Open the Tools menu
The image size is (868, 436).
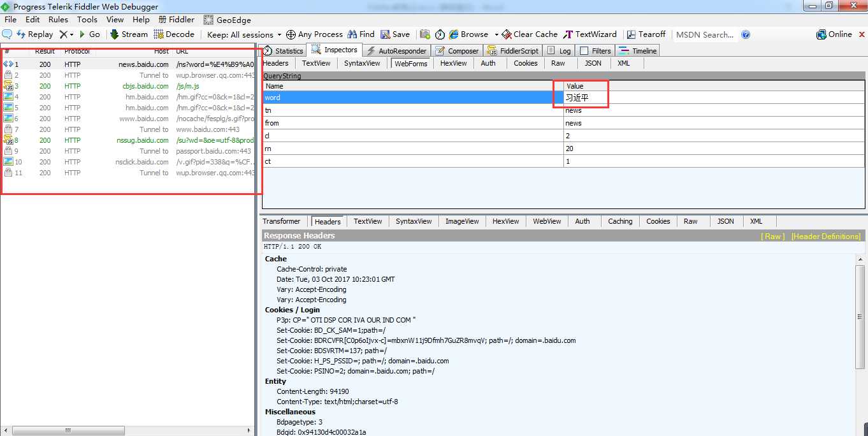(87, 20)
